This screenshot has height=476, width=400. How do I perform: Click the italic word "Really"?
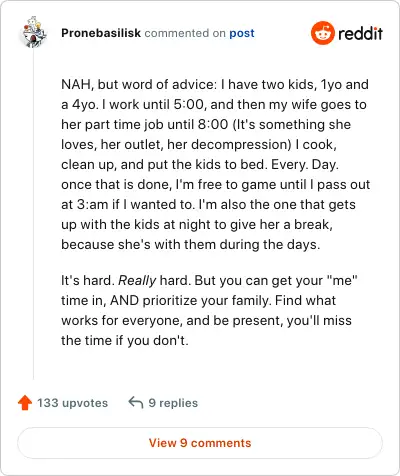137,281
